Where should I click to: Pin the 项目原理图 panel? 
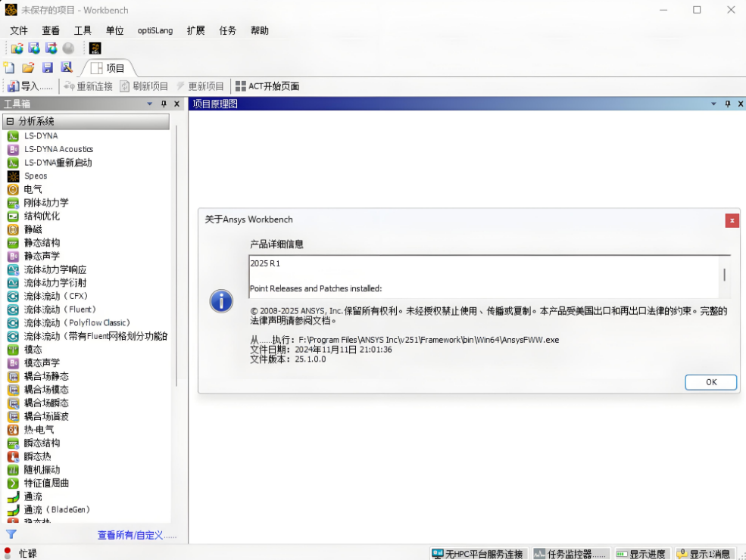tap(728, 104)
